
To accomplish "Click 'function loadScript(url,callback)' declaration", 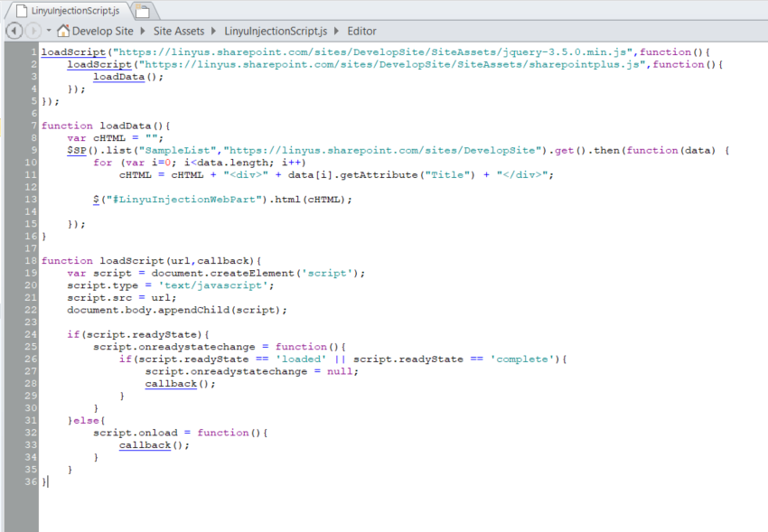I will pyautogui.click(x=148, y=260).
